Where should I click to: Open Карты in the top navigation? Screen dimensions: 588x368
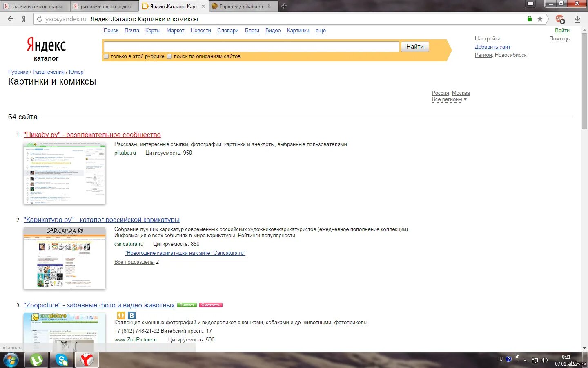153,31
